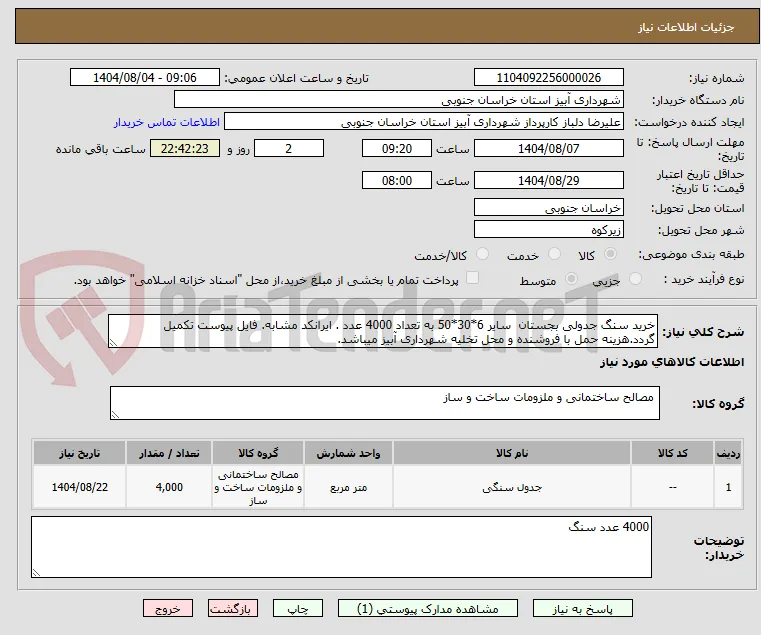Click the price validity date 1404/08/29
Viewport: 761px width, 635px height.
point(548,181)
